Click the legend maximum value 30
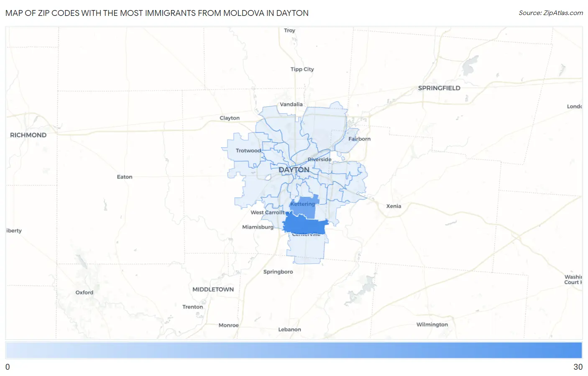Screen dimensions: 588x376 pyautogui.click(x=578, y=367)
